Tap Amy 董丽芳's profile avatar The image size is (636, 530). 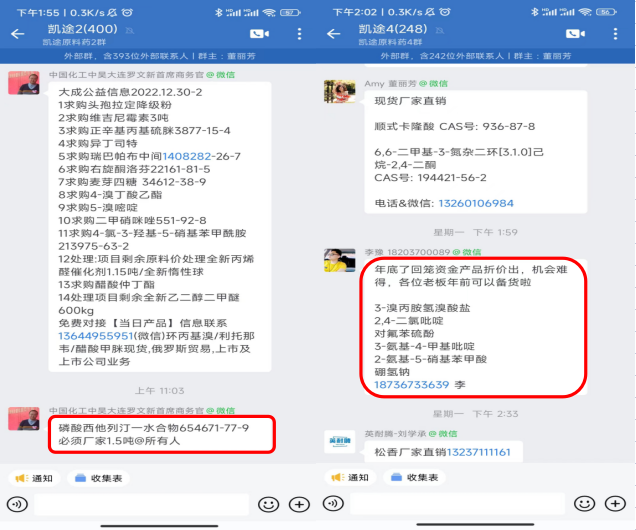tap(339, 92)
